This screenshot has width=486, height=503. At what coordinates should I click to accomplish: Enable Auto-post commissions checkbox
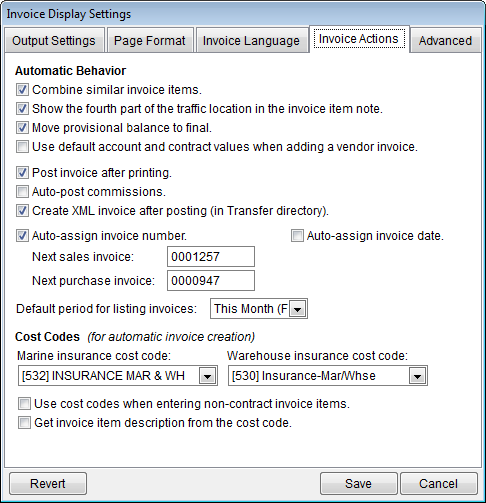point(22,192)
